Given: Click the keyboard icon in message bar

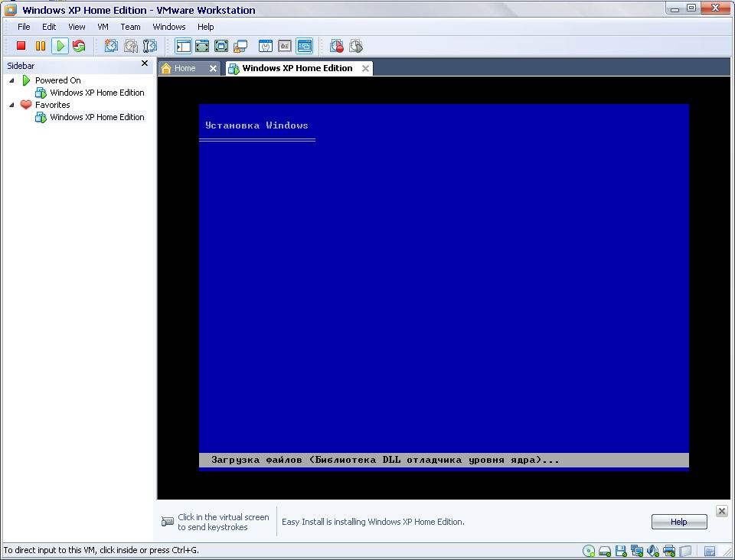Looking at the screenshot, I should (x=168, y=522).
